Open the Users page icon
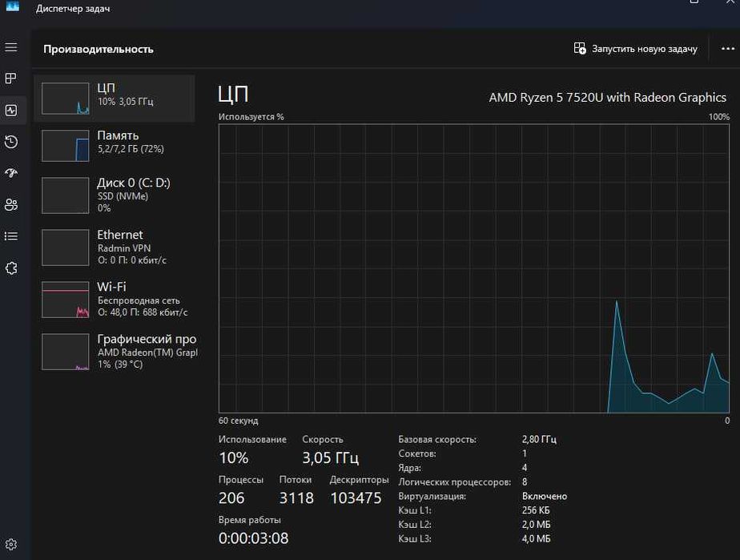The height and width of the screenshot is (560, 740). (x=11, y=204)
